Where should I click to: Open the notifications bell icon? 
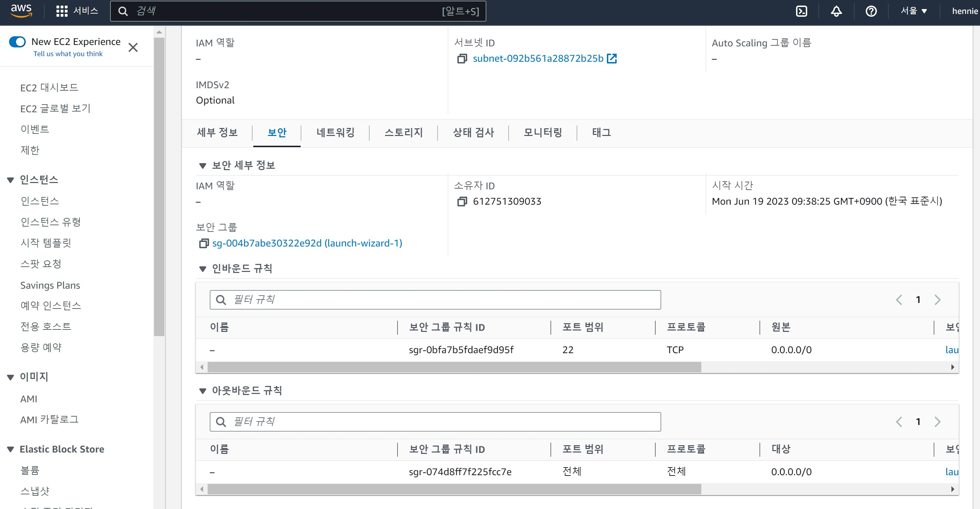(x=836, y=11)
